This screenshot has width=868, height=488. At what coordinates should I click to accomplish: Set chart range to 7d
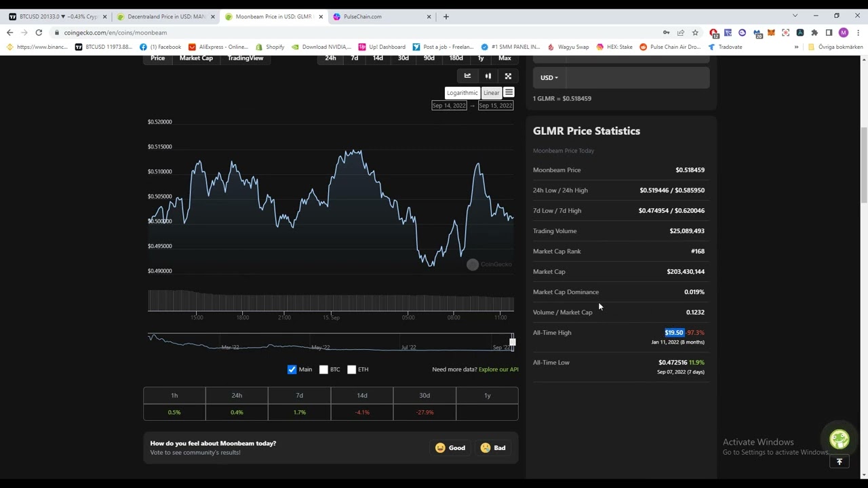point(354,58)
